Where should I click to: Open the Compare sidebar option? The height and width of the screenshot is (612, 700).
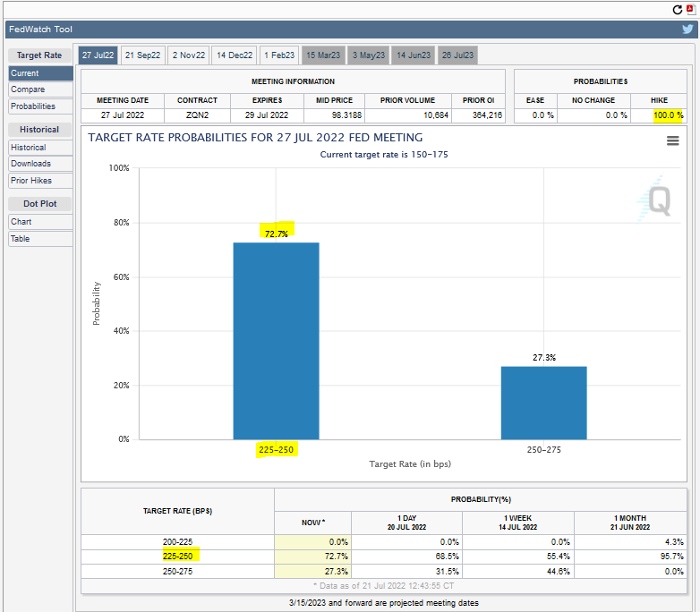click(40, 89)
